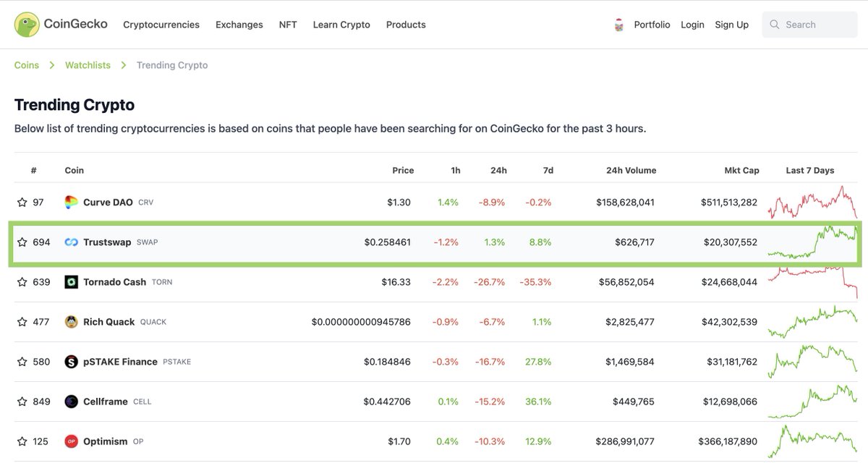Screen dimensions: 868x463
Task: Sort by the Price column header
Action: pos(403,171)
